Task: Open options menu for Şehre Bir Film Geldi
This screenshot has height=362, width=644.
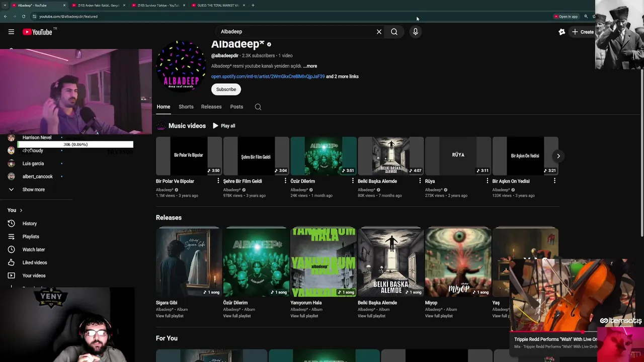Action: [285, 181]
